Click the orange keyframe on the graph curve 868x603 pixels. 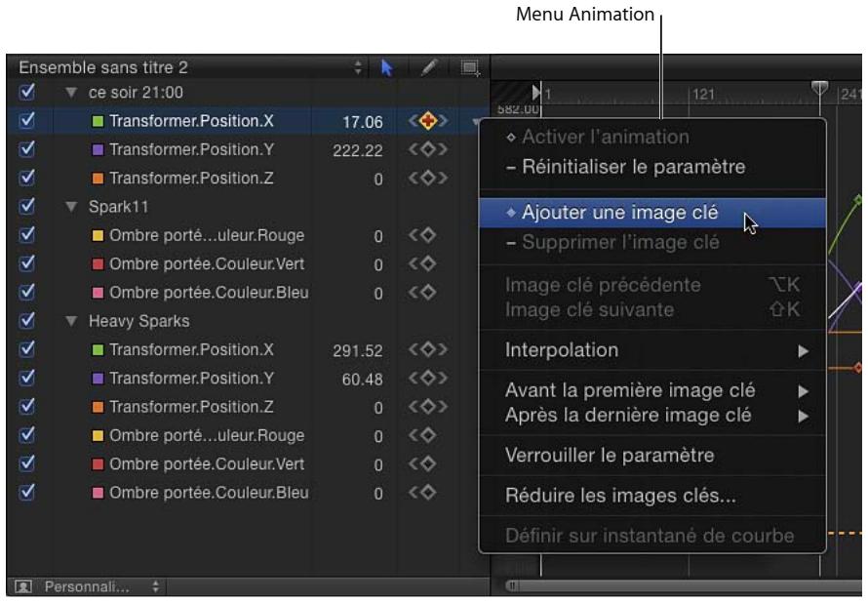858,368
